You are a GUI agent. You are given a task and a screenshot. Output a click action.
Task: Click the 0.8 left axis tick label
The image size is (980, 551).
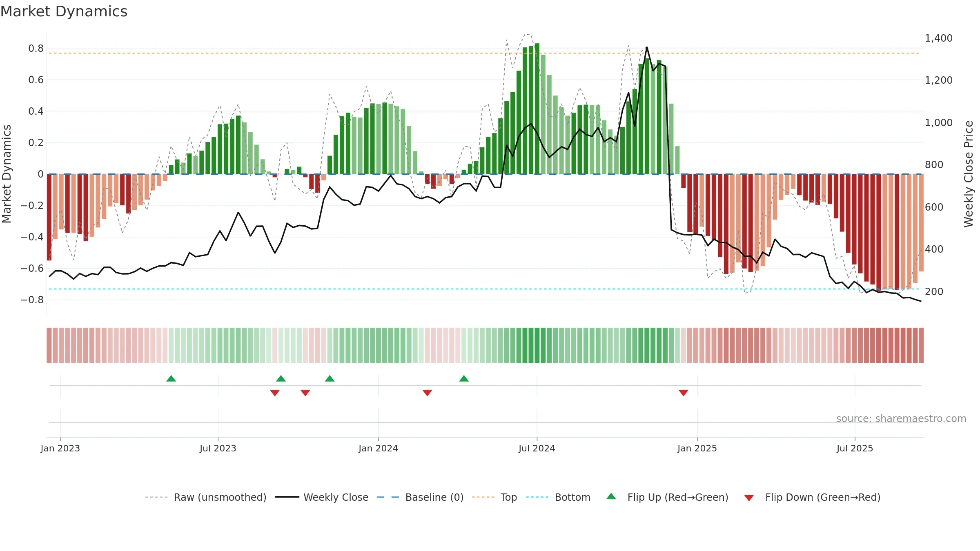(36, 48)
